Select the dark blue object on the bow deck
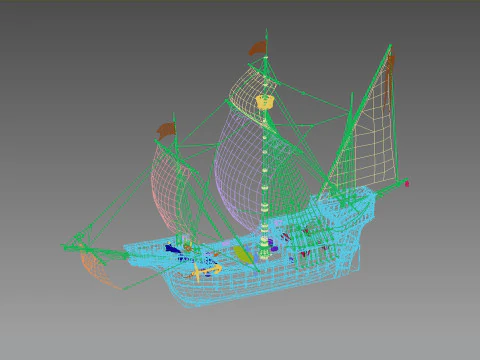 coord(172,248)
